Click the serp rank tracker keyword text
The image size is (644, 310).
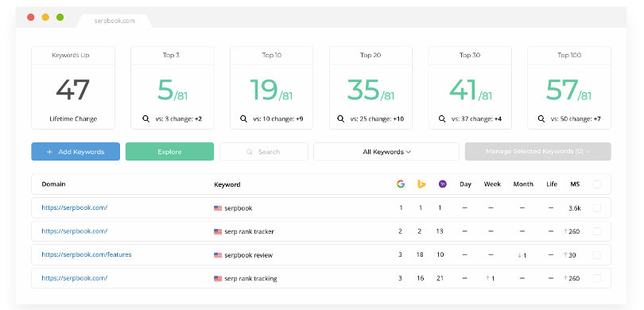coord(249,231)
